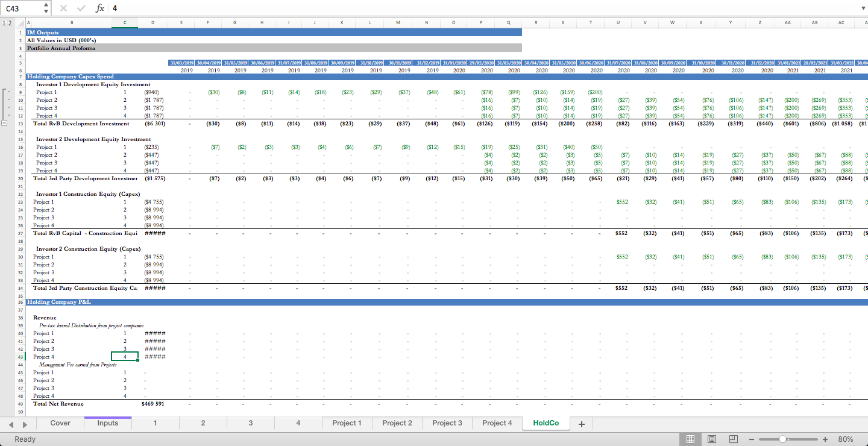
Task: Select row 49 header
Action: click(x=20, y=404)
